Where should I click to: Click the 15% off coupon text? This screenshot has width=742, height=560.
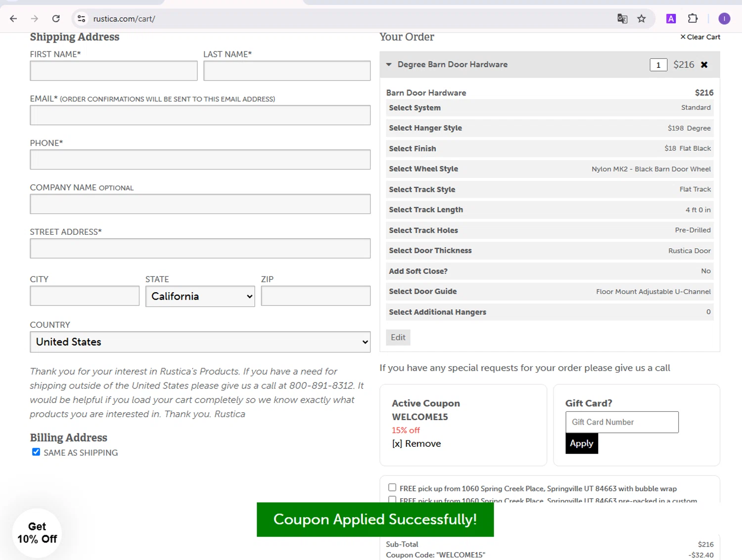pos(406,430)
